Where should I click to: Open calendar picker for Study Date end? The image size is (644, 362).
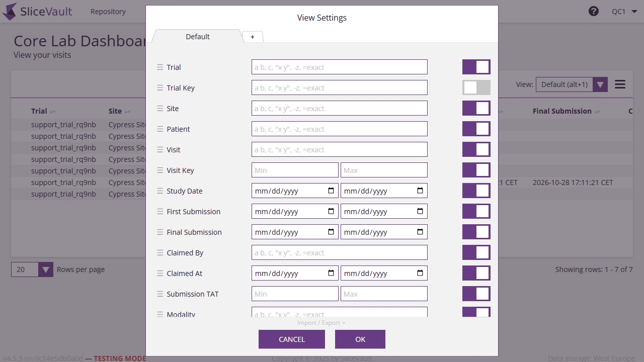(x=420, y=191)
